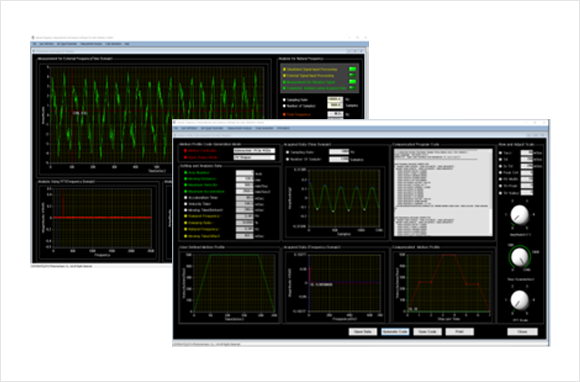Open the Input Shape Mode dropdown
The image size is (580, 382).
point(254,158)
